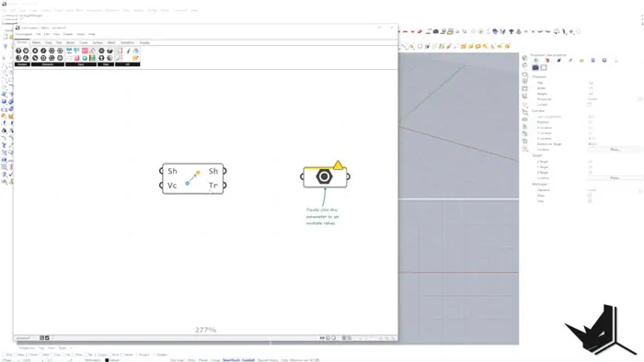The image size is (644, 362).
Task: Open the Projection dropdown in Properties
Action: coord(615,99)
